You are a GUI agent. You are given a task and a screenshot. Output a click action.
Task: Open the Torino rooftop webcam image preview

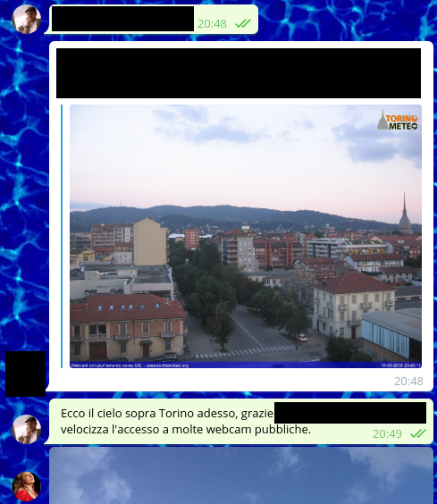(246, 236)
